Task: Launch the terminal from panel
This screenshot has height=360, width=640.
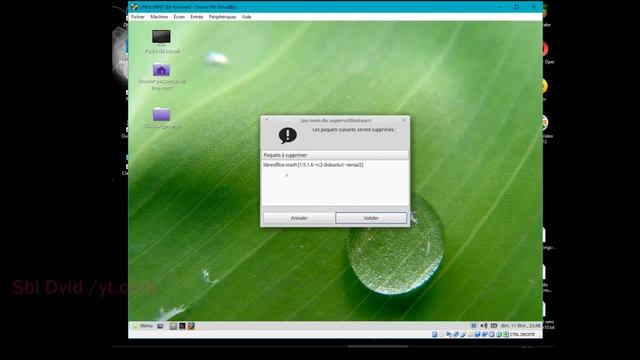Action: (x=182, y=326)
